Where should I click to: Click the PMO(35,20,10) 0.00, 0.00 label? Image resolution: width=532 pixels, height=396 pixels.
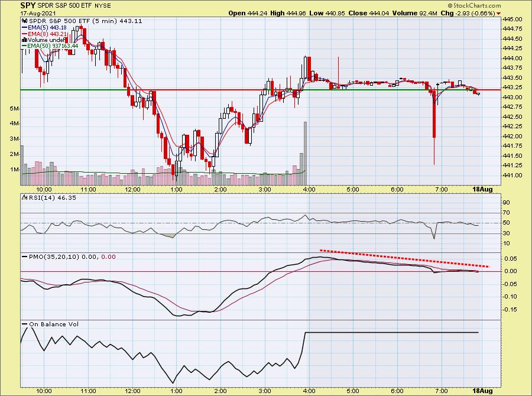(72, 257)
